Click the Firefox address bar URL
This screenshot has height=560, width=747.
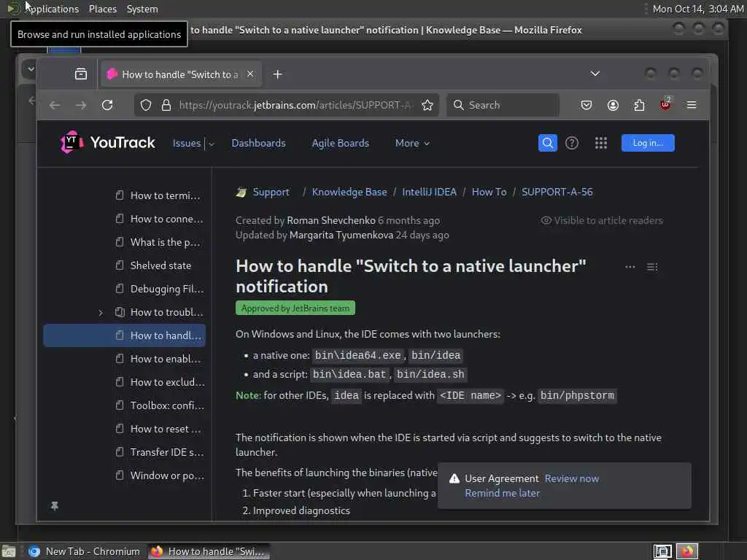click(x=295, y=105)
